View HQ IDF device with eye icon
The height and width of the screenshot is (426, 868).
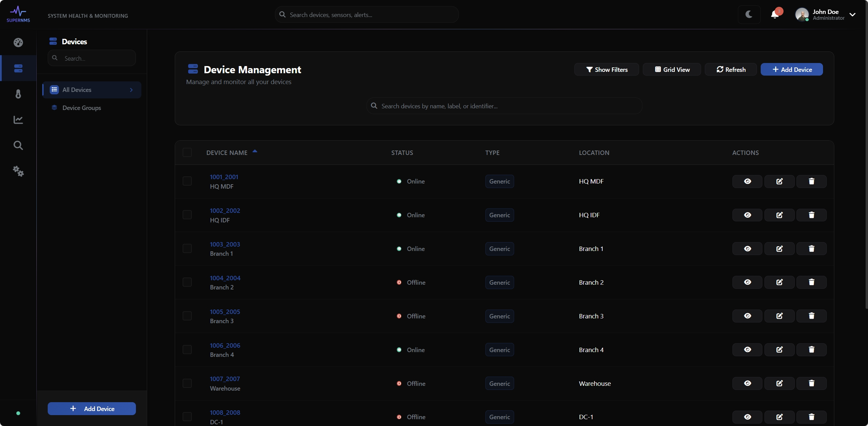[747, 215]
